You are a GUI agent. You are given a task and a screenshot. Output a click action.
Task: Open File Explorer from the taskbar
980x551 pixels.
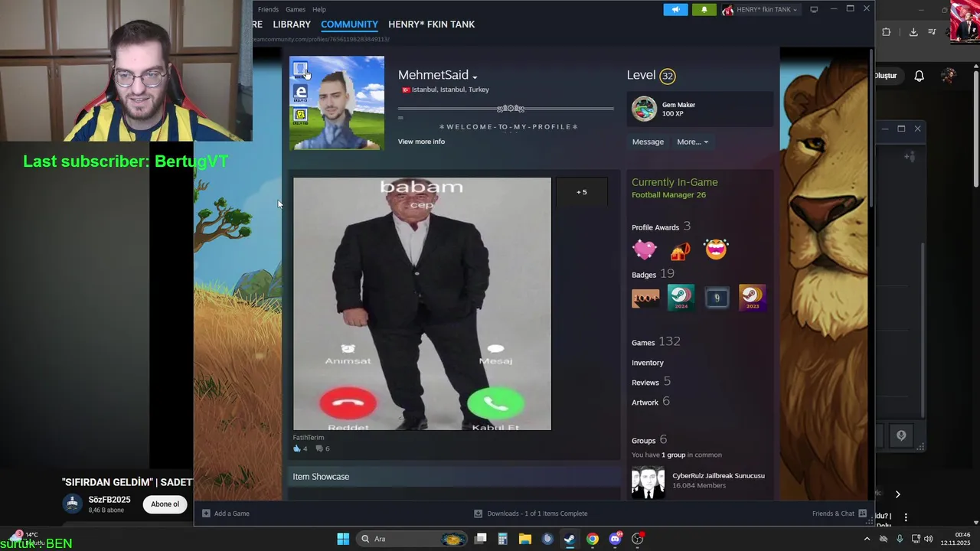524,539
